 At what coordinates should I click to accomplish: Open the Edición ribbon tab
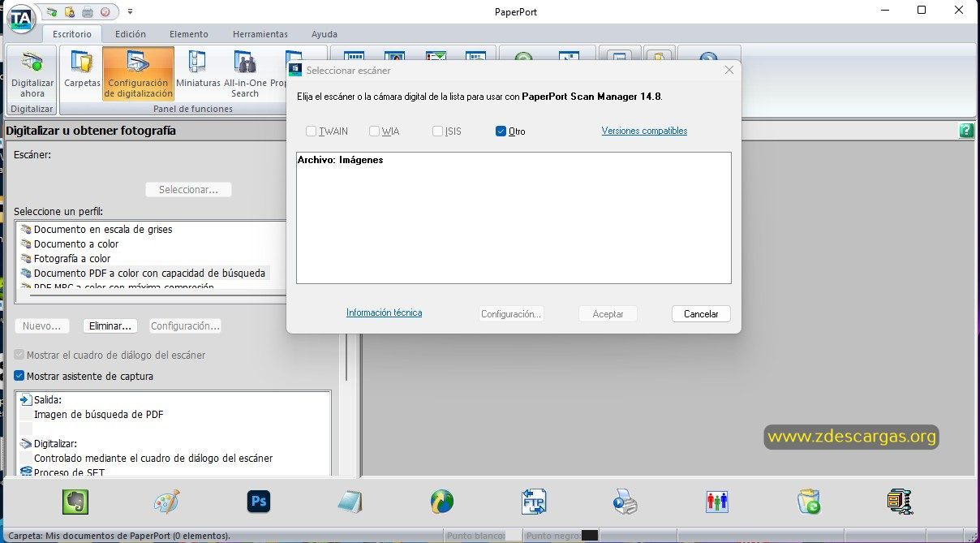coord(131,34)
